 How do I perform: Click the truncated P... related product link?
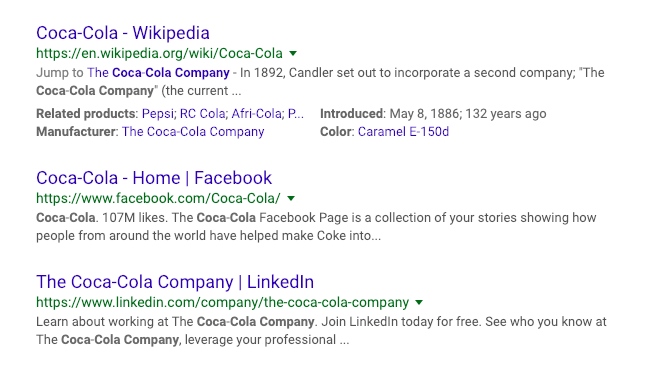[x=296, y=113]
